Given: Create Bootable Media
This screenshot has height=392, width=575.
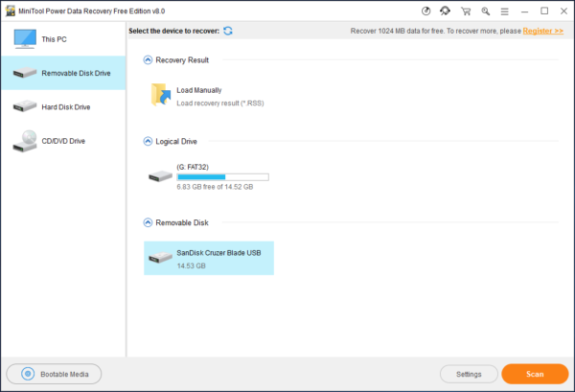Looking at the screenshot, I should (x=54, y=374).
